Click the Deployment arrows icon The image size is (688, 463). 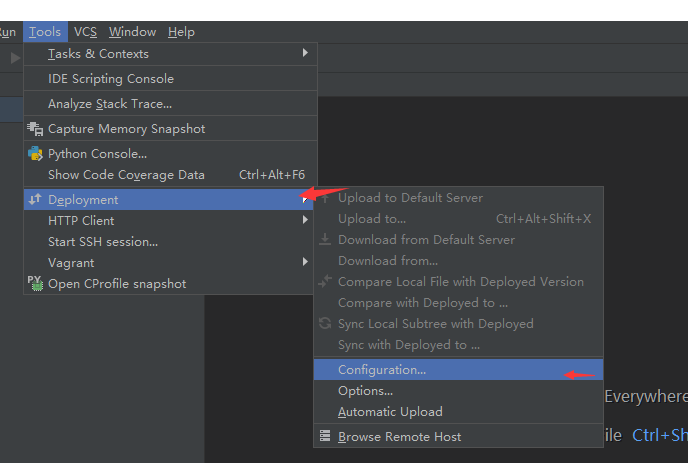click(35, 199)
